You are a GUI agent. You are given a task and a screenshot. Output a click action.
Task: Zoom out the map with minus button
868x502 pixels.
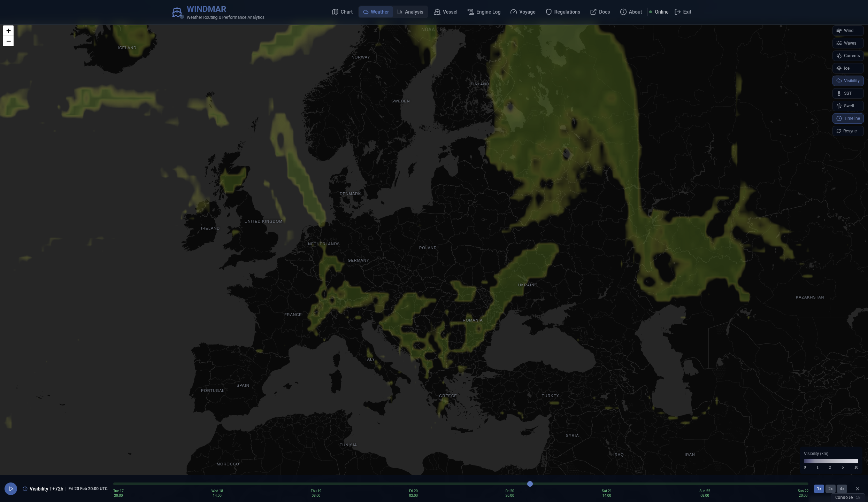click(8, 41)
